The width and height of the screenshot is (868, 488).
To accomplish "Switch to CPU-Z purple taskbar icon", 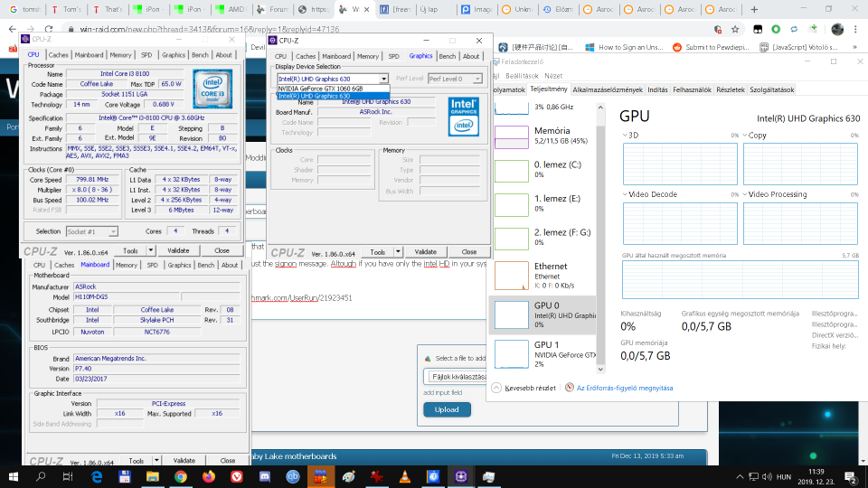I will (460, 476).
